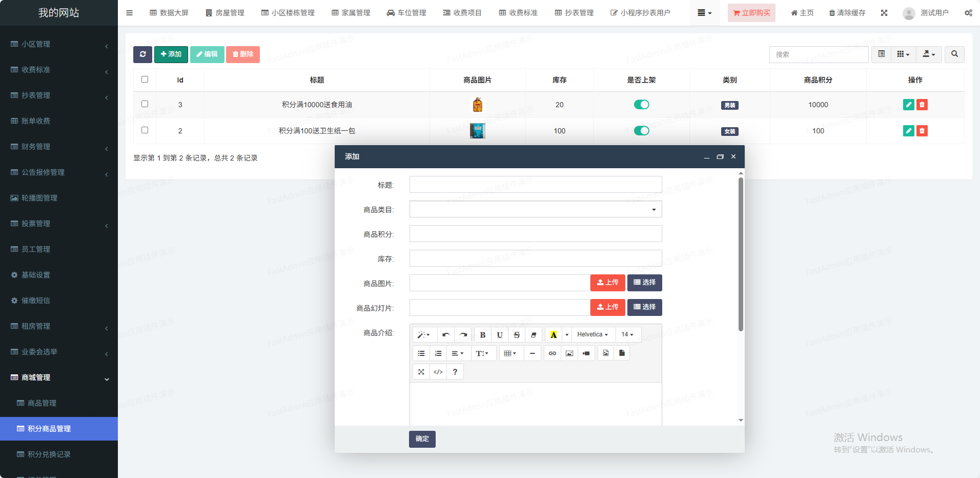
Task: Click the red delete icon for row 3
Action: (x=922, y=105)
